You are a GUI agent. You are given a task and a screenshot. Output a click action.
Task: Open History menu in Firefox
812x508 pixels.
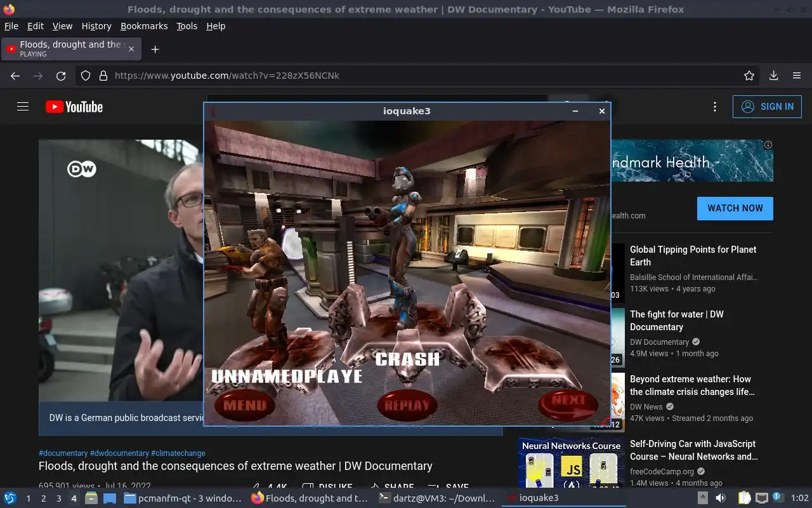tap(96, 26)
